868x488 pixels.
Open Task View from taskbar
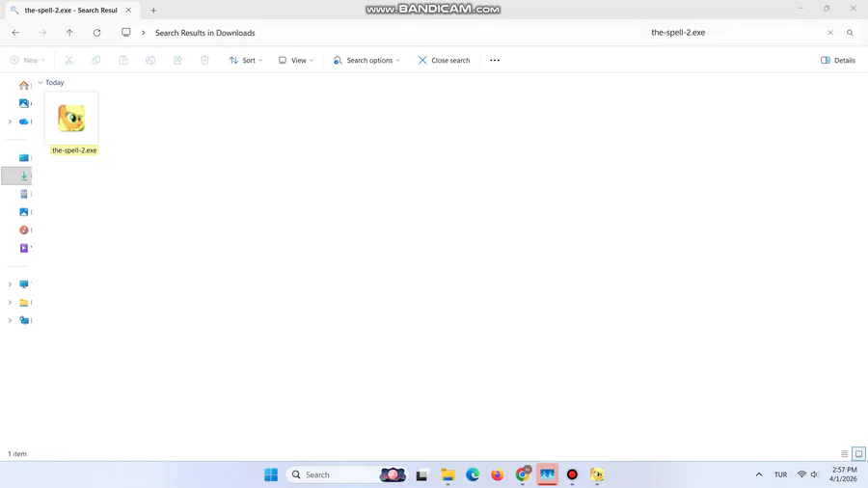click(422, 474)
